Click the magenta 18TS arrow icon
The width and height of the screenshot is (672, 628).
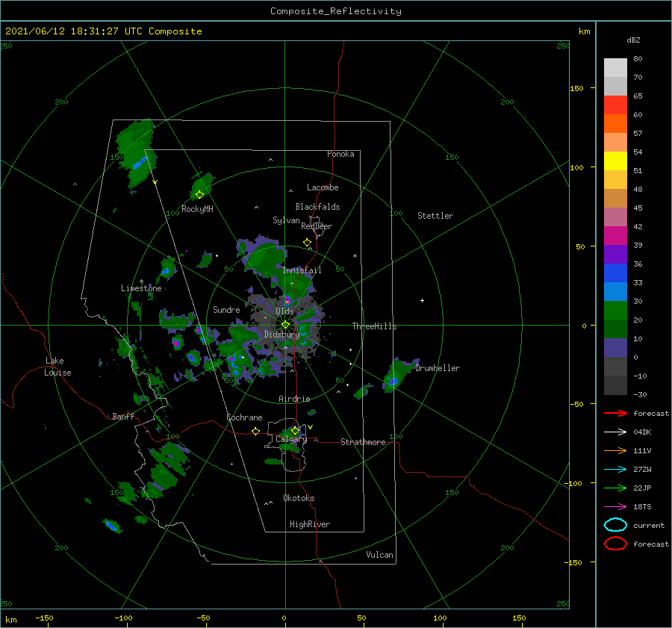point(615,507)
